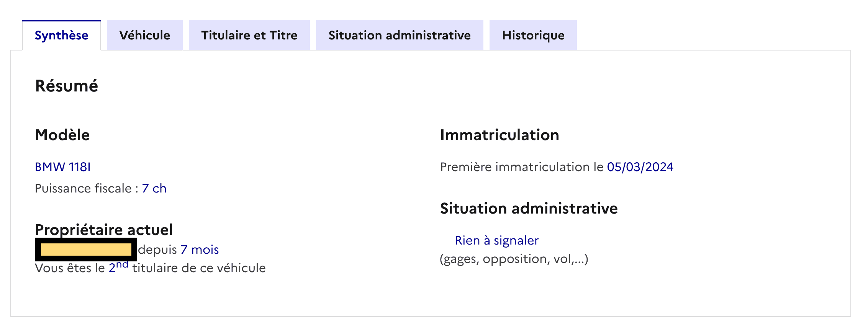Viewport: 868px width, 323px height.
Task: Open details for fiscal power 7 ch
Action: tap(154, 188)
